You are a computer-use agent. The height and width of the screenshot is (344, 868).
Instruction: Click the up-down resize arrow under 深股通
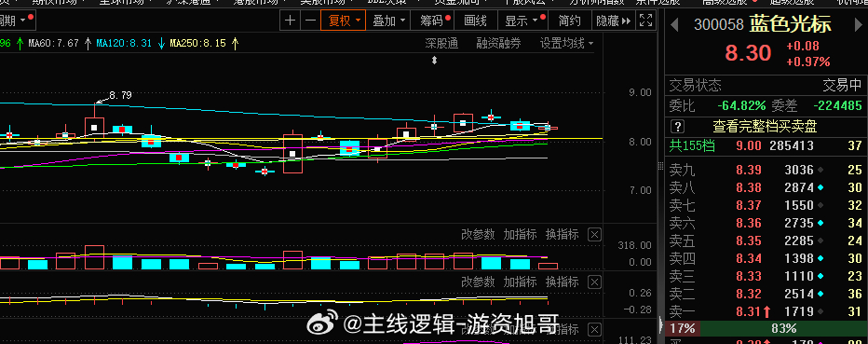(x=435, y=61)
